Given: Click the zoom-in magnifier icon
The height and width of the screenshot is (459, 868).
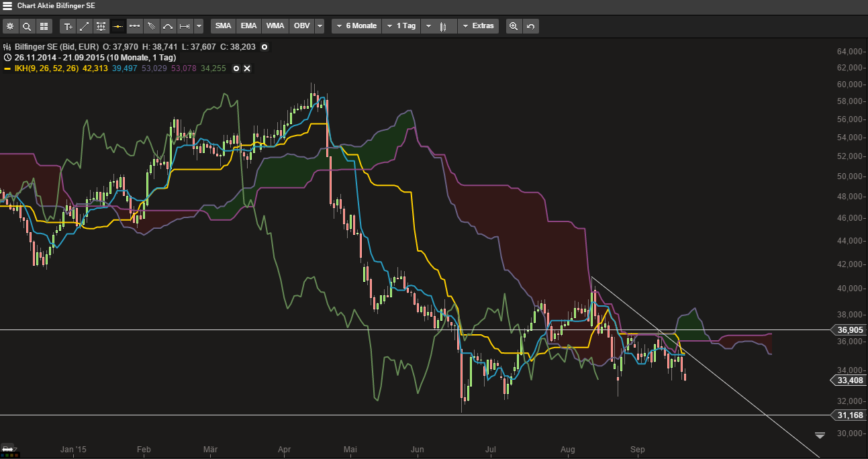Looking at the screenshot, I should pyautogui.click(x=514, y=26).
